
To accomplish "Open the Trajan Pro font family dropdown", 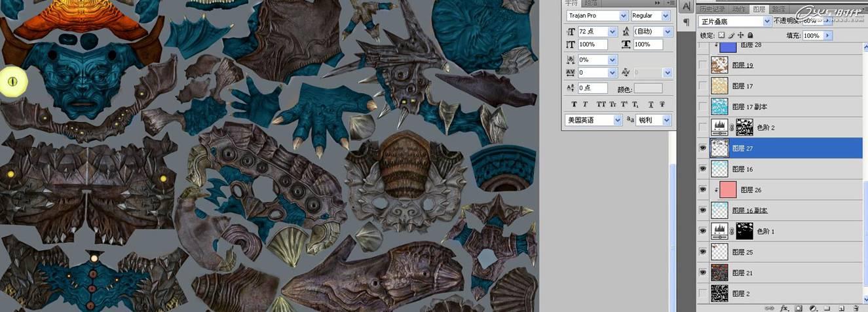I will coord(622,15).
